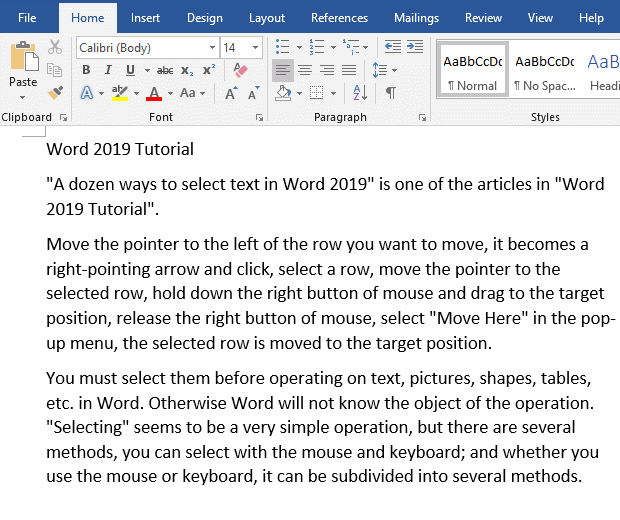620x520 pixels.
Task: Open underline style dropdown arrow
Action: [147, 70]
